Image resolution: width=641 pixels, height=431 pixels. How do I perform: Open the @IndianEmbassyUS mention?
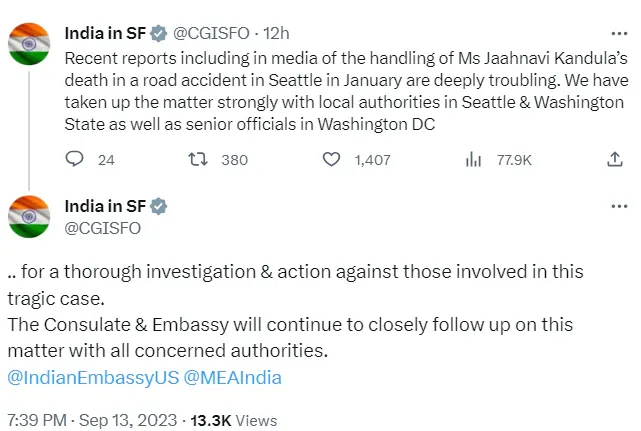[x=93, y=377]
